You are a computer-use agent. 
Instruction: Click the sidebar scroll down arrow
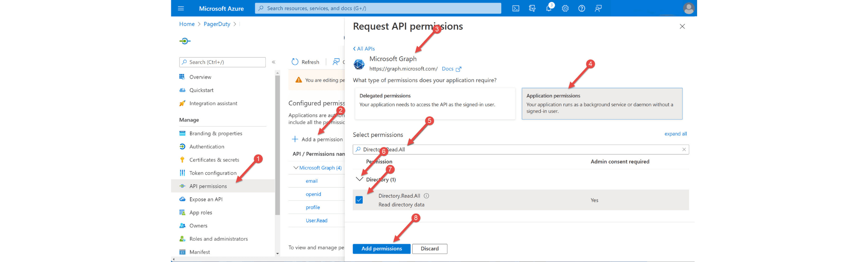pyautogui.click(x=278, y=254)
